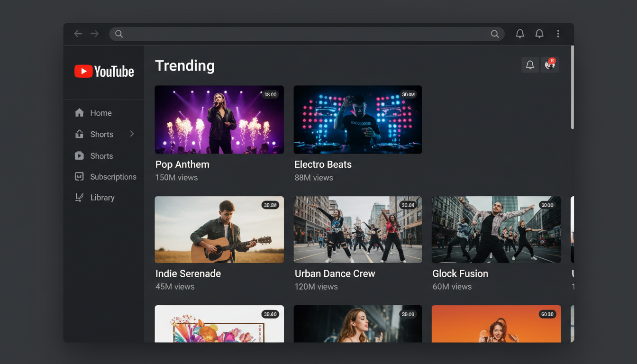Click the YouTube logo
Viewport: 637px width, 364px height.
point(103,71)
